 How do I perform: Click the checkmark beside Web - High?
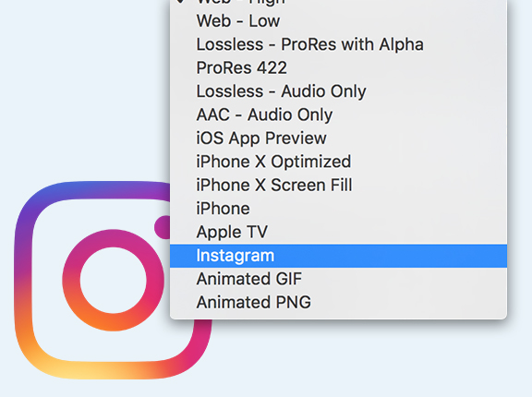[x=181, y=2]
